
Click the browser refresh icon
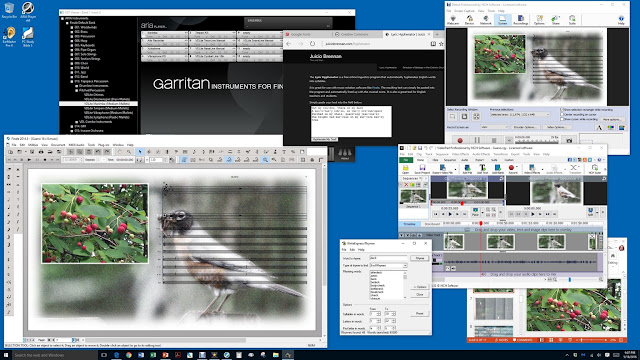pyautogui.click(x=312, y=44)
